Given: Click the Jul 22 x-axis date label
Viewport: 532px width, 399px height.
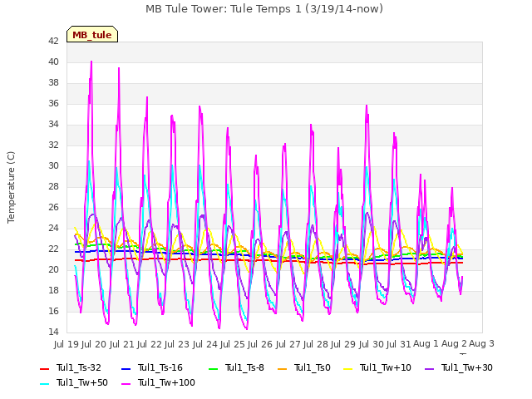Looking at the screenshot, I should point(150,344).
